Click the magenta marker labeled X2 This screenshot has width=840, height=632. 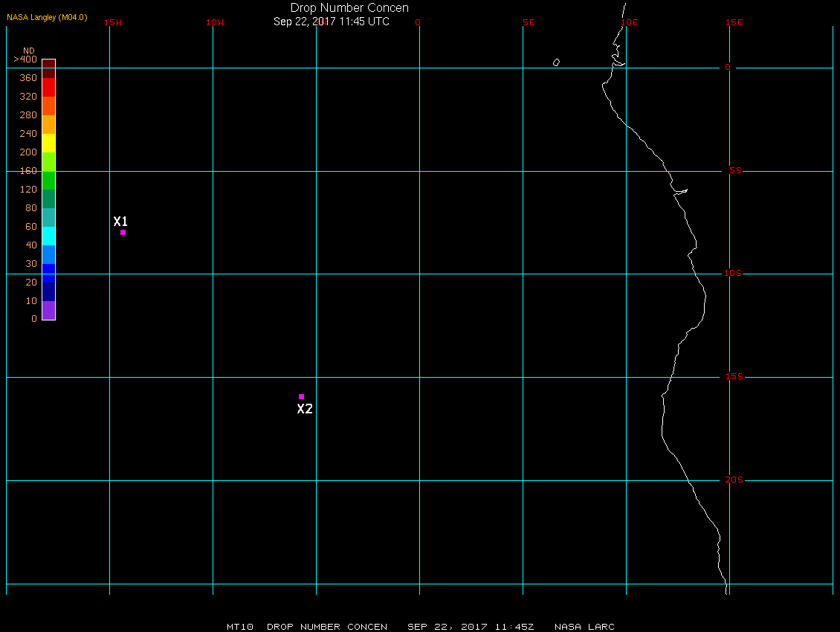tap(302, 397)
